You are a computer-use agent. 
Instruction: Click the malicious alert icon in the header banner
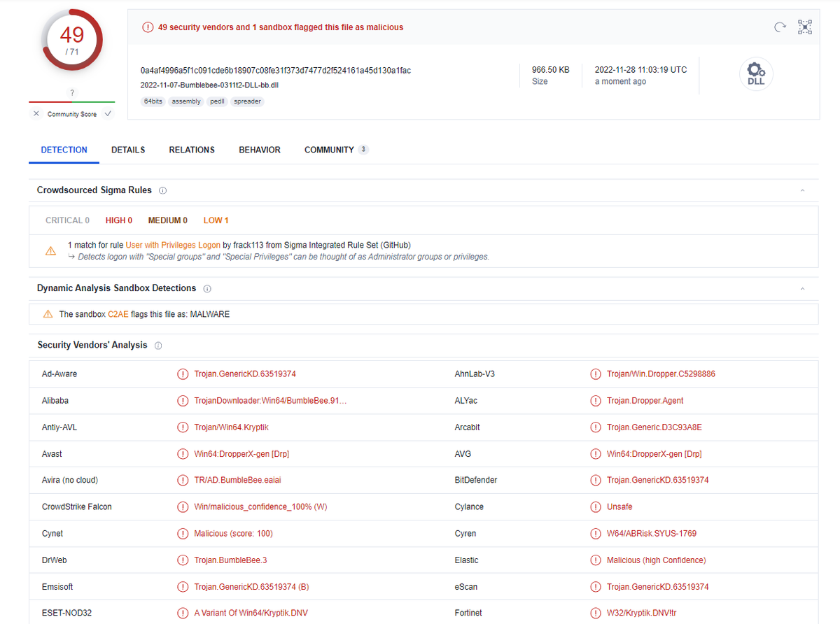click(x=148, y=27)
